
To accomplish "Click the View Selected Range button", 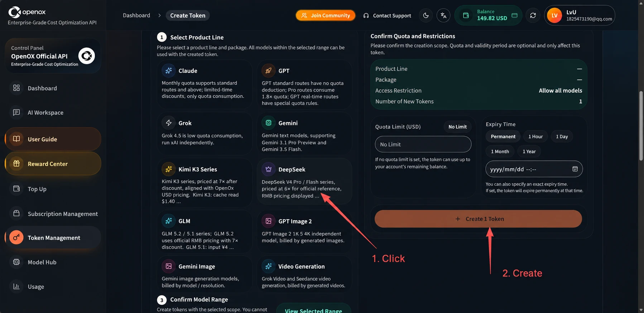I will (x=313, y=310).
